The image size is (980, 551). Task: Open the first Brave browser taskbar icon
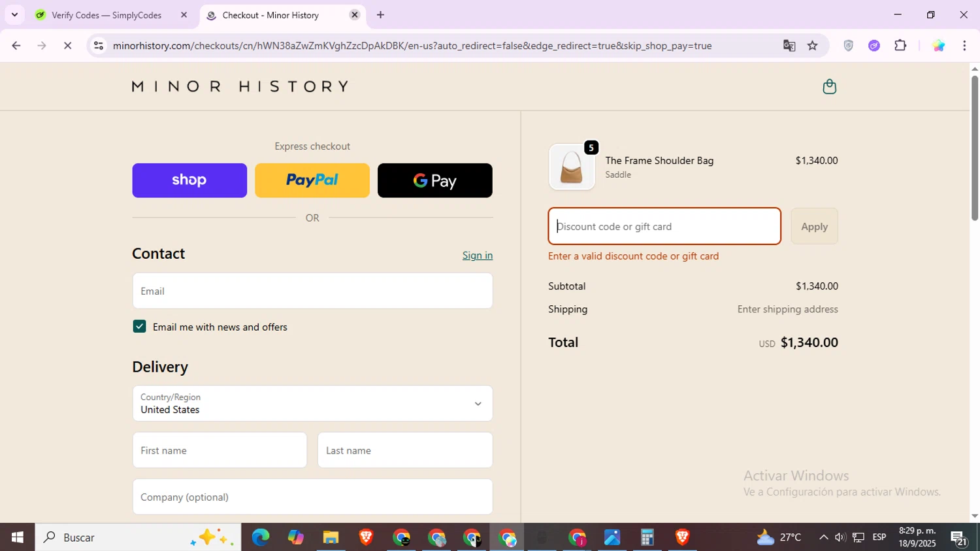click(x=366, y=537)
